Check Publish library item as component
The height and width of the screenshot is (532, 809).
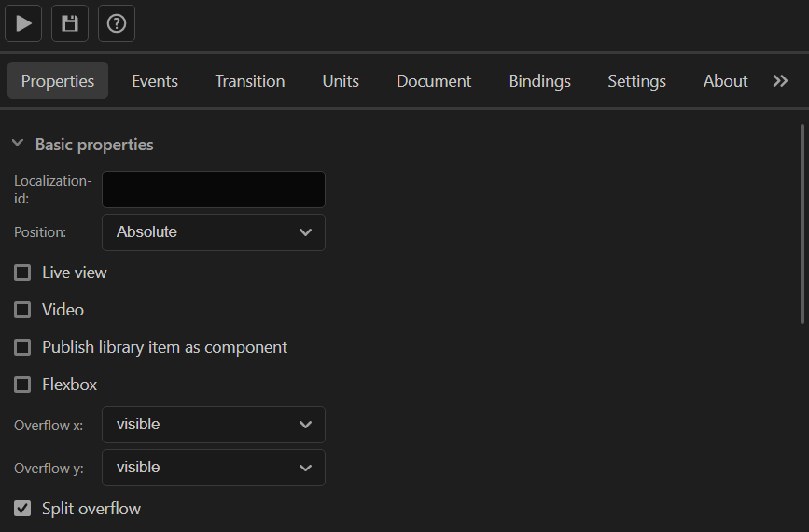pos(22,347)
